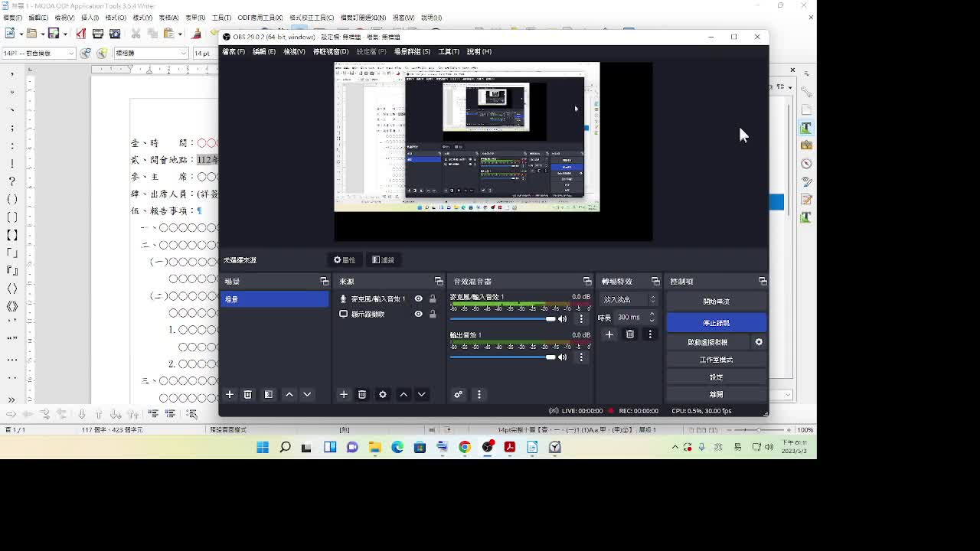The image size is (980, 551).
Task: Open Writer font name dropdown 標楷體
Action: [152, 53]
